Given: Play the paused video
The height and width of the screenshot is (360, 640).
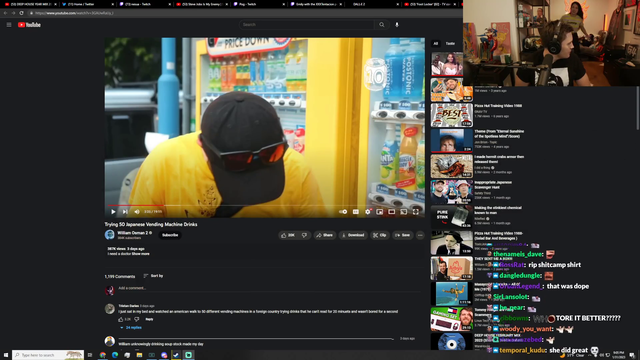Looking at the screenshot, I should click(113, 212).
